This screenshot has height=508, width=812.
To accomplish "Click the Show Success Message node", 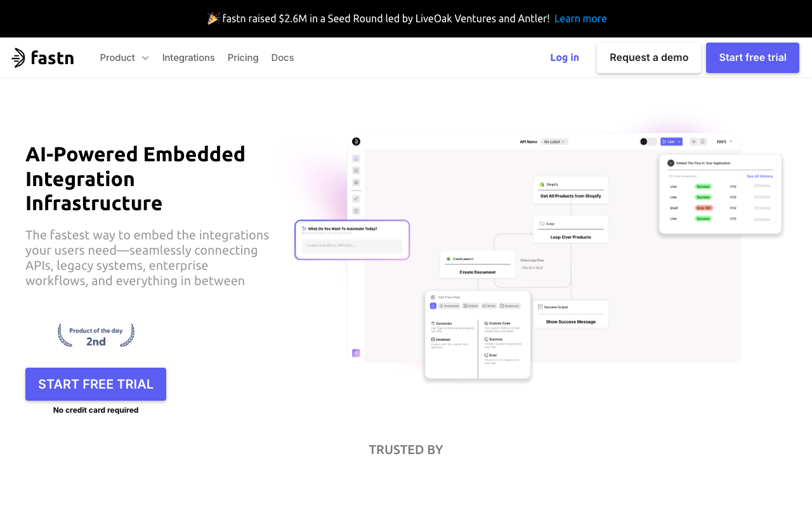I will 571,314.
